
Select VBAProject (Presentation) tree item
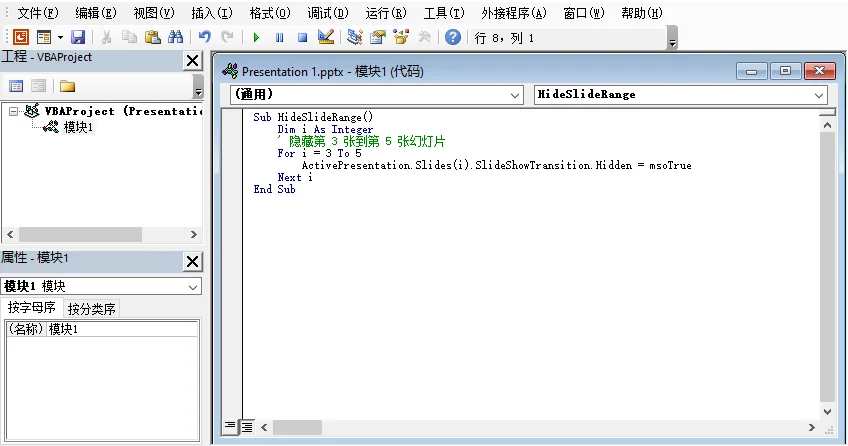[x=123, y=111]
